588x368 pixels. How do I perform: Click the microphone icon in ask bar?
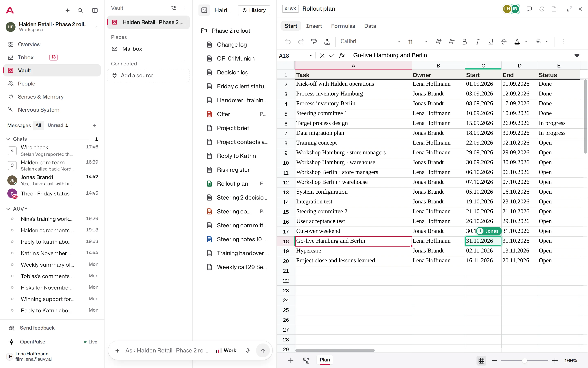247,350
